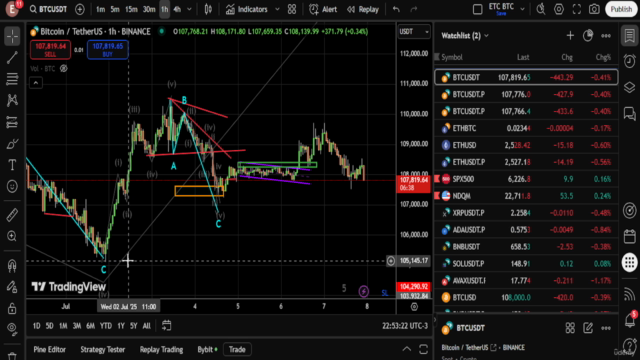This screenshot has width=640, height=360.
Task: Open the Pine Editor tab
Action: [x=49, y=349]
